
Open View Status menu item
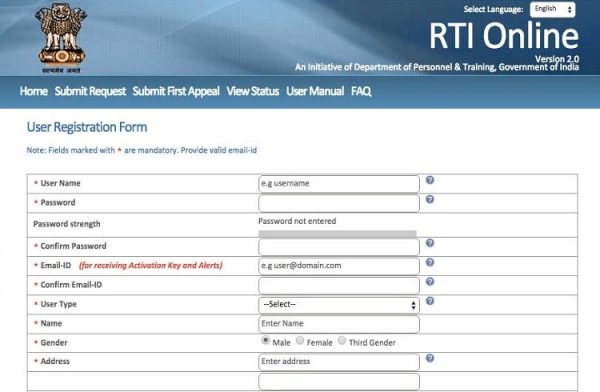(253, 91)
